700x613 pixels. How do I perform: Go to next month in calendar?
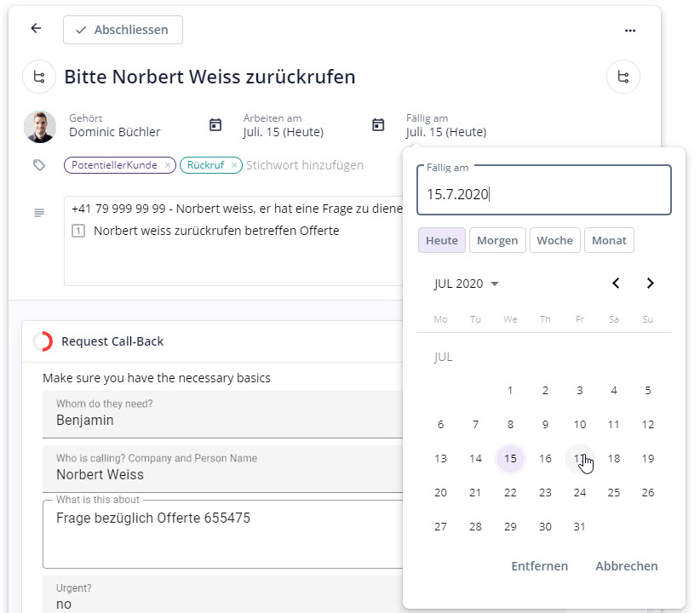pyautogui.click(x=651, y=284)
